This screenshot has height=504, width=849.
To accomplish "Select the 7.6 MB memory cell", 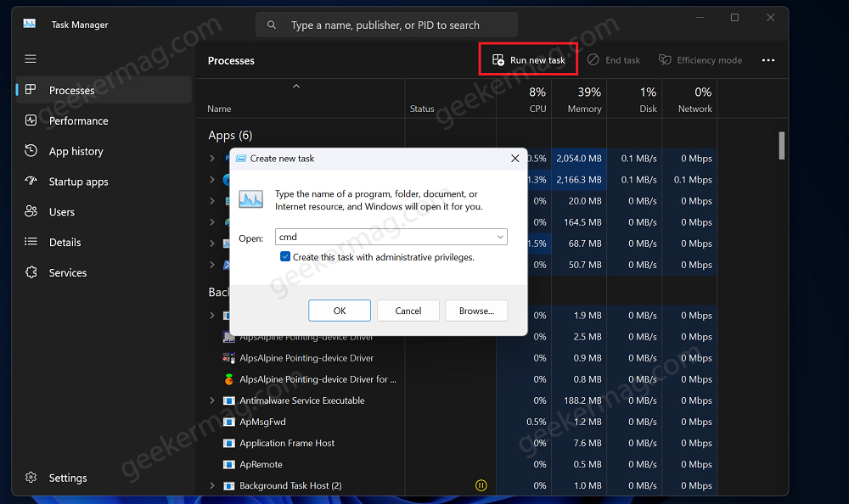I will point(579,443).
